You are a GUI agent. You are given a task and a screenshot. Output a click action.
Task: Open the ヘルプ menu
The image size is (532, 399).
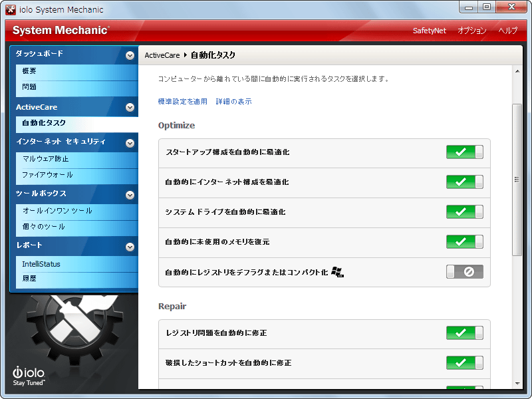508,31
